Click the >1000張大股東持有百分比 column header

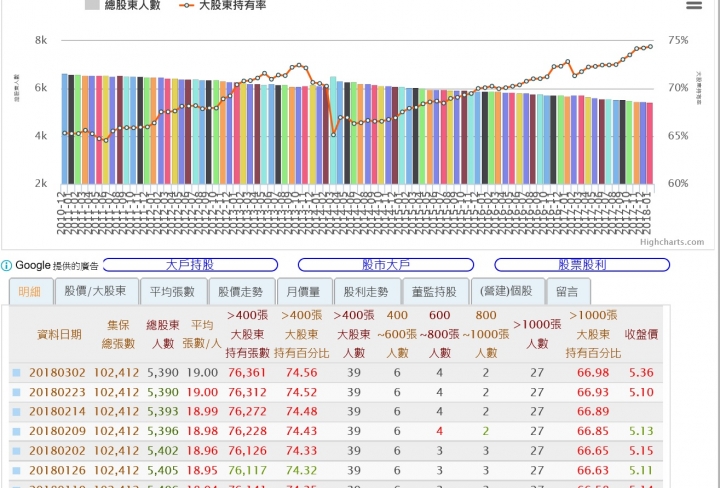(593, 334)
